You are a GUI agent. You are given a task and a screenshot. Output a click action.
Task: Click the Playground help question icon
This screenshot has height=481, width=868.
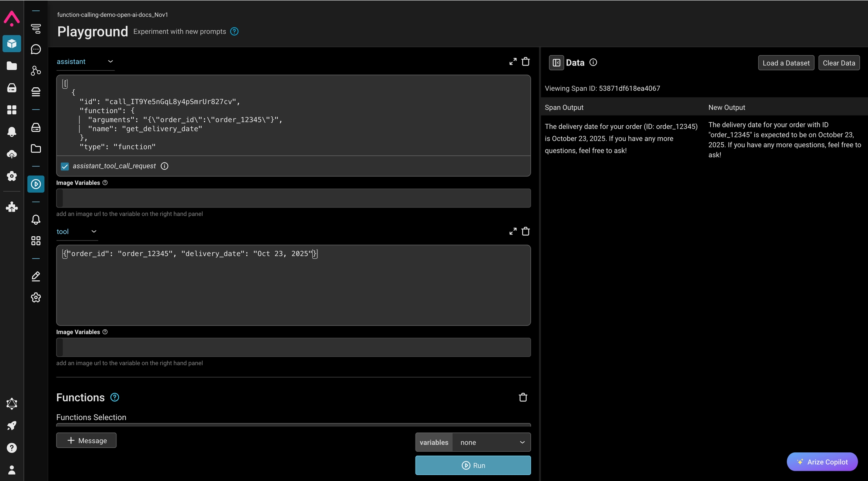point(234,32)
